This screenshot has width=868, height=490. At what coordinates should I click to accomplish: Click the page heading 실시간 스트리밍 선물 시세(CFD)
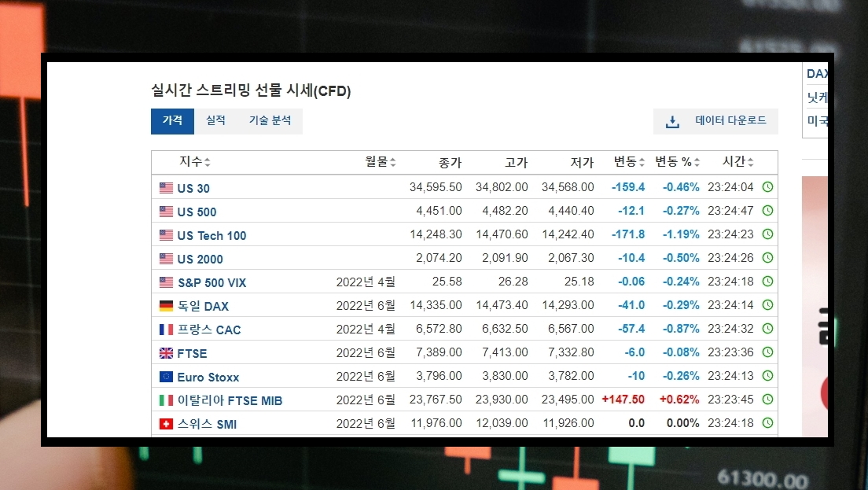point(251,90)
